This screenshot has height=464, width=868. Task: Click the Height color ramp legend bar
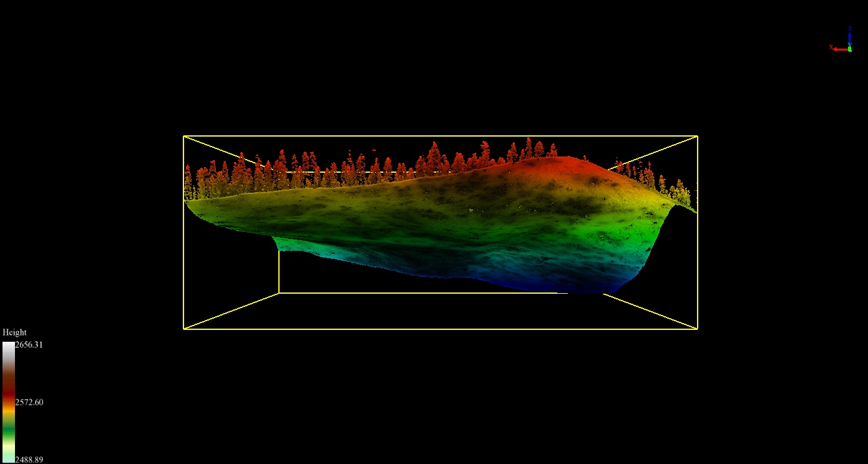8,402
